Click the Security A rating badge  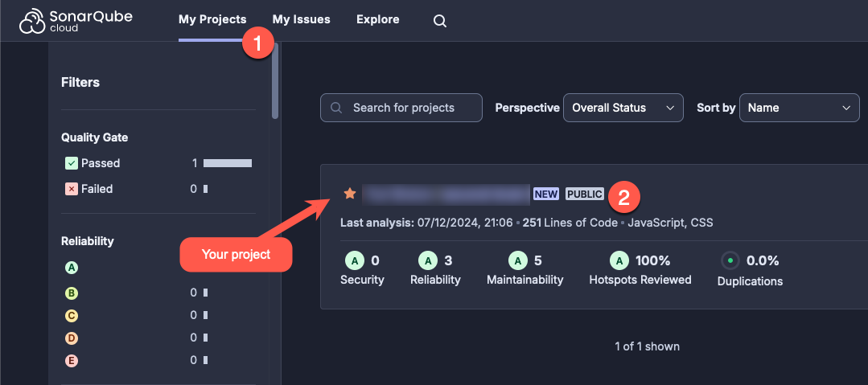pyautogui.click(x=354, y=260)
